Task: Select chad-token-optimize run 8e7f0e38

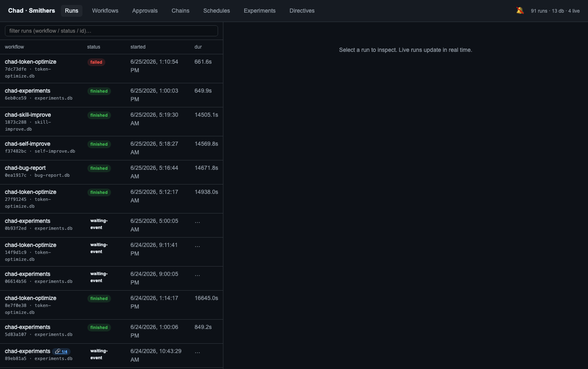Action: (x=111, y=305)
